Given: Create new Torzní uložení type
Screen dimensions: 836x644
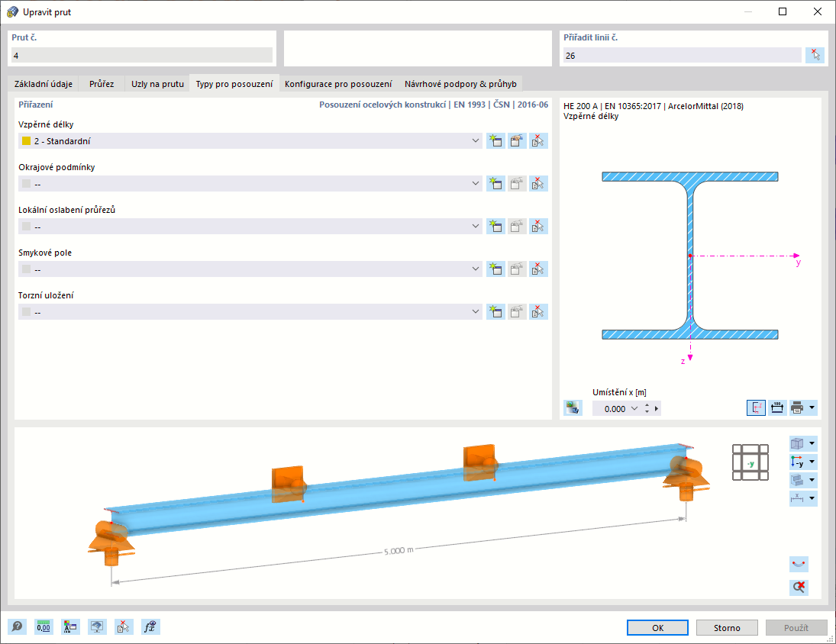Looking at the screenshot, I should click(x=495, y=311).
